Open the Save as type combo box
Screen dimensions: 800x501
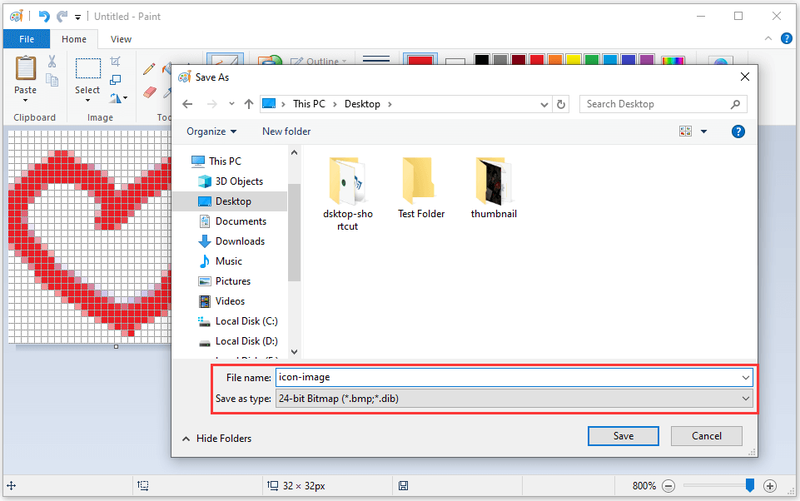[514, 398]
